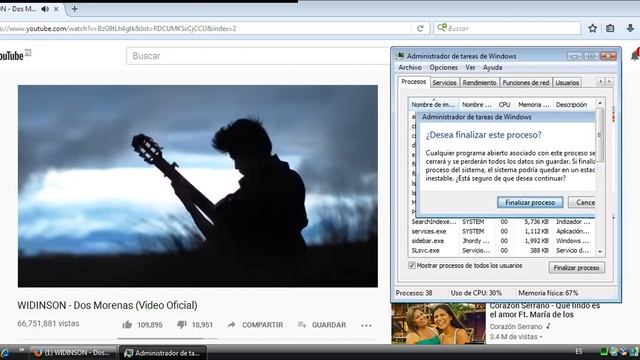
Task: Click the WIDINSON video player
Action: [x=198, y=186]
